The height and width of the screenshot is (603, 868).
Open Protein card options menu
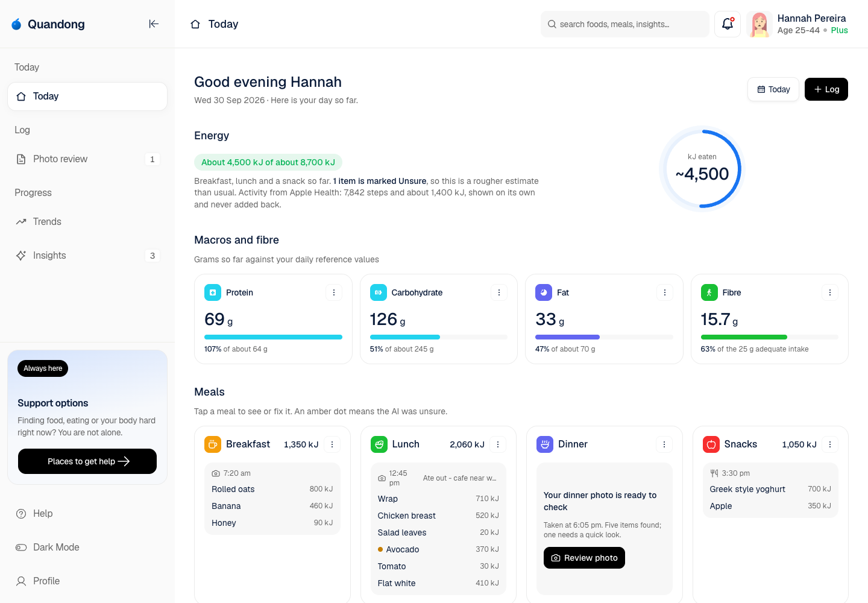pos(334,292)
